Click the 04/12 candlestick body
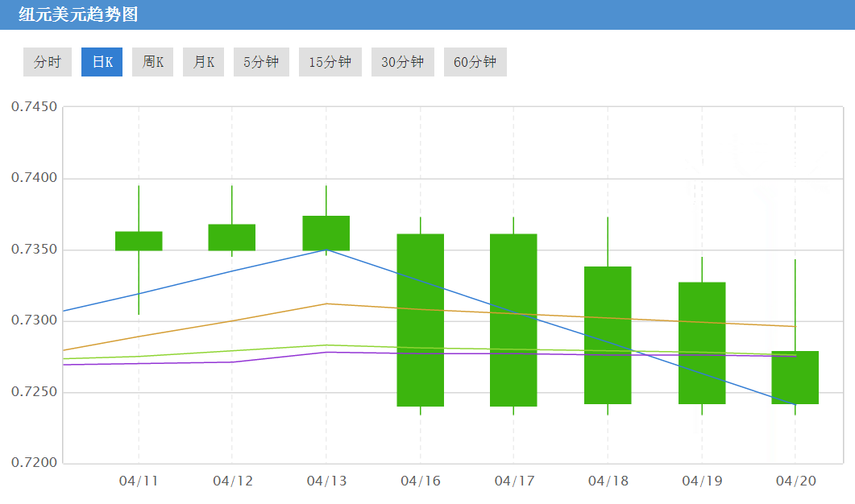Viewport: 855px width, 504px height. (x=232, y=237)
